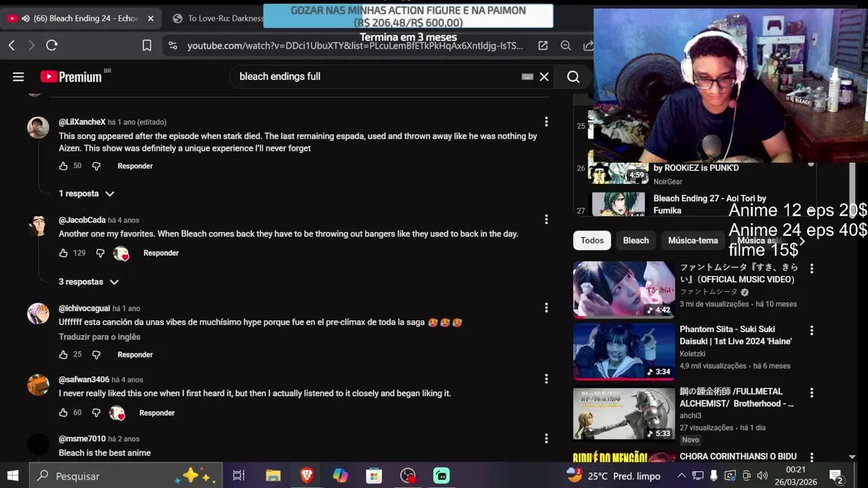The width and height of the screenshot is (868, 488).
Task: Reply to the @ichivocaguai comment
Action: coord(135,354)
